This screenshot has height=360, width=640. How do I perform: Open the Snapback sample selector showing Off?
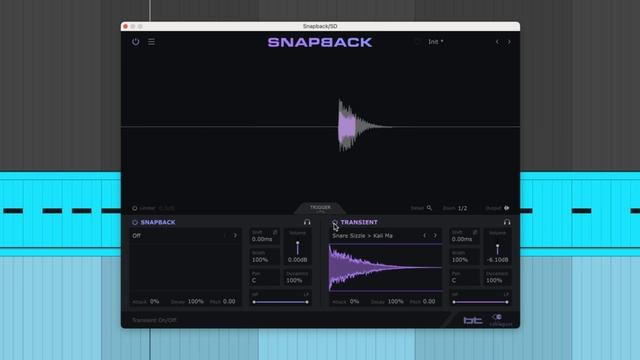(x=178, y=236)
